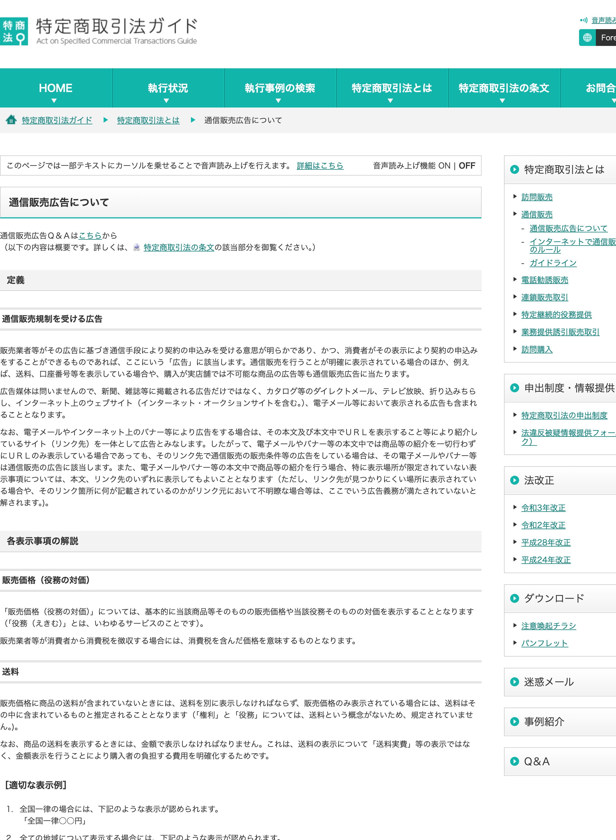Click the circle arrow icon beside 迷惑メール

point(515,682)
